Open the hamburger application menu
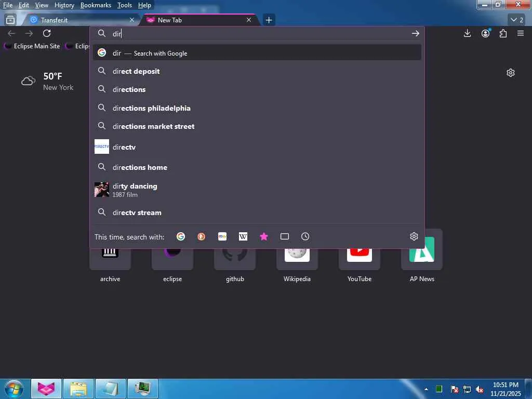This screenshot has height=399, width=532. (521, 33)
